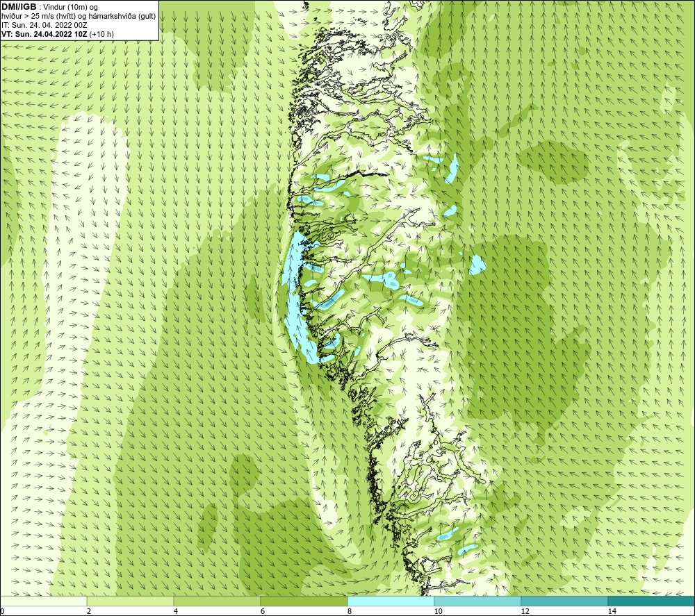
Task: Click the '(+10 h)' forecast offset text
Action: click(101, 34)
